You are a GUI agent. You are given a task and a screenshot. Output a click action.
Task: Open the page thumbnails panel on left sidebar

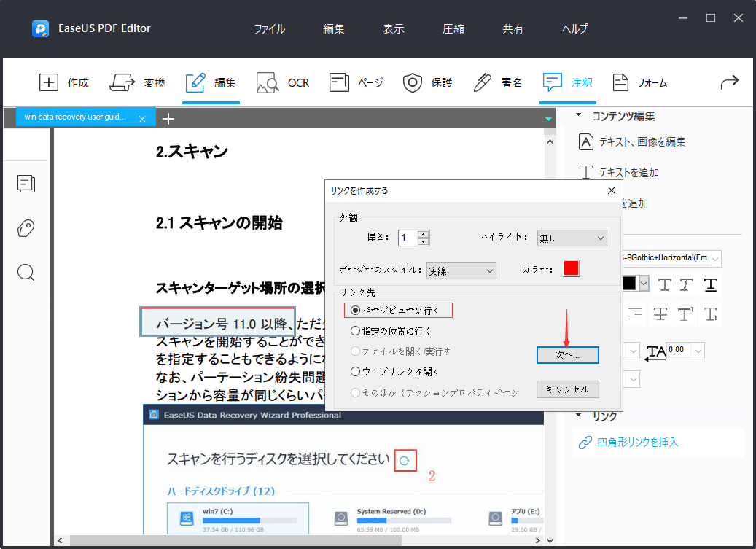tap(26, 184)
